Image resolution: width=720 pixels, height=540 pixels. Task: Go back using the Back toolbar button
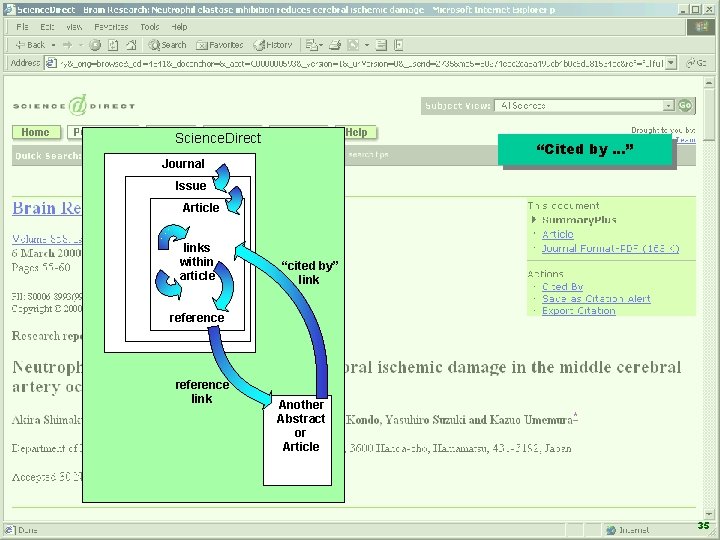click(30, 45)
